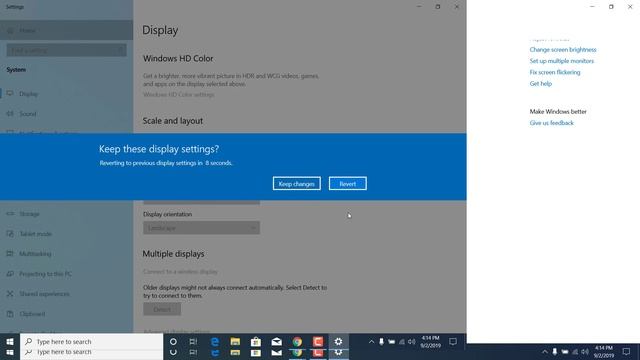Click the HDR and WCG description paragraph
The image size is (640, 360).
tap(231, 80)
